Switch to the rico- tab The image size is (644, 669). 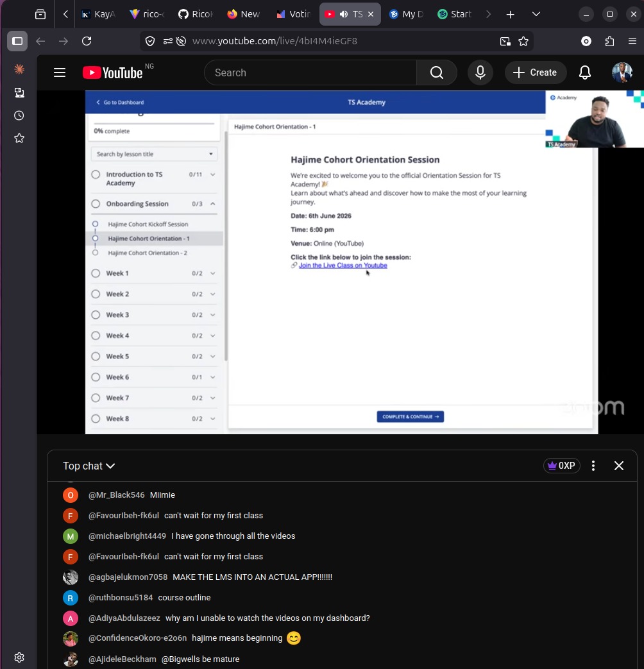pos(148,14)
